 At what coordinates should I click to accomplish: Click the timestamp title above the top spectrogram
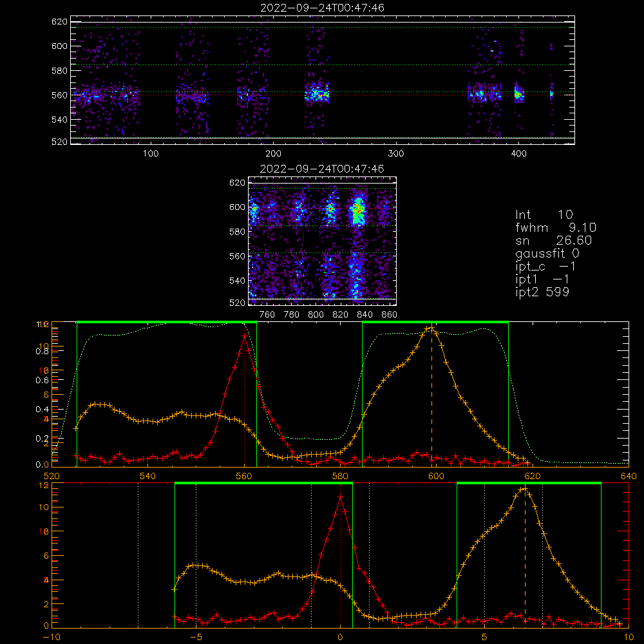[323, 8]
